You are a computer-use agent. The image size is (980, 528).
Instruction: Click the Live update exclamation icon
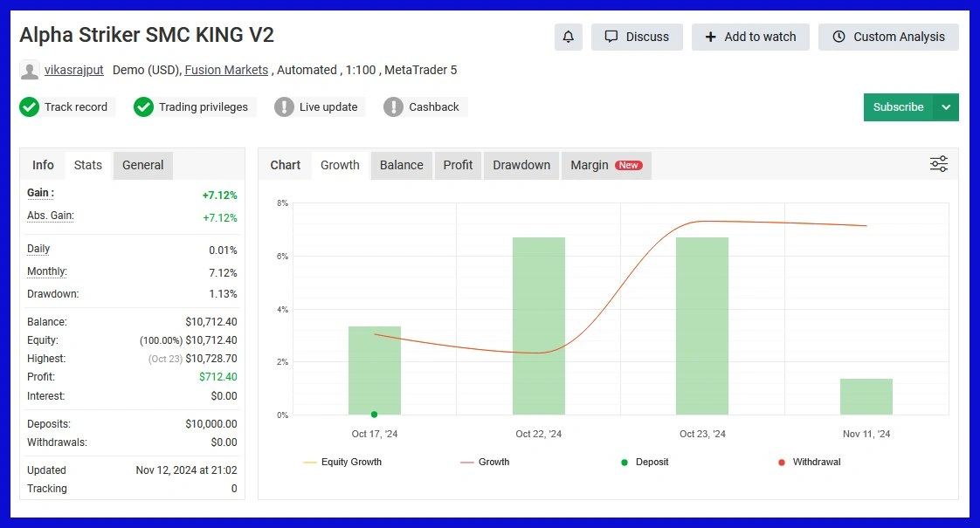click(284, 107)
